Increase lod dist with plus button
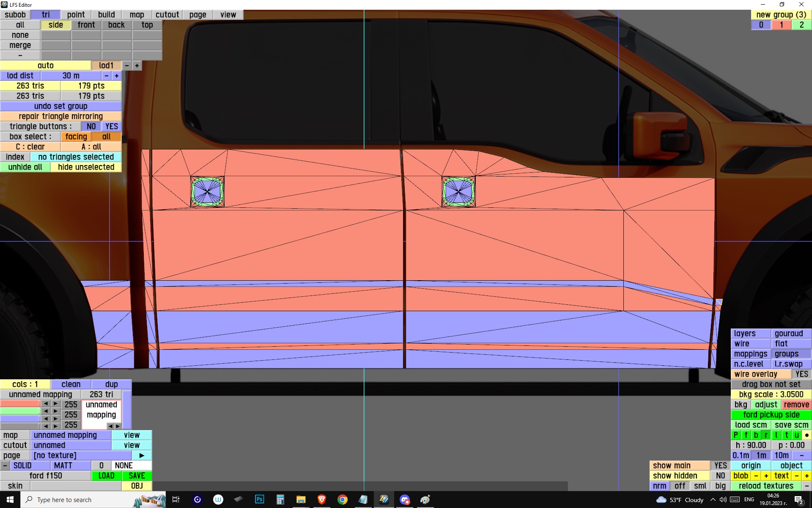Screen dimensions: 812x508 pos(117,76)
